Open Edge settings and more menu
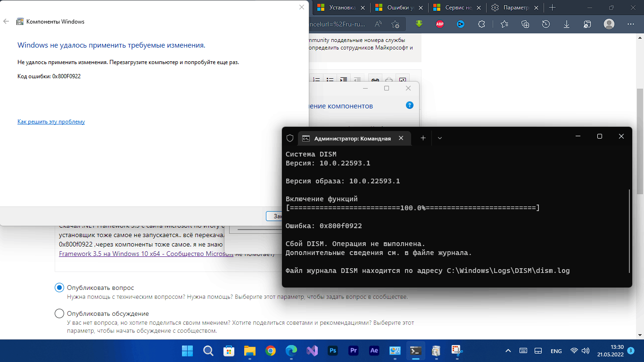 point(631,24)
